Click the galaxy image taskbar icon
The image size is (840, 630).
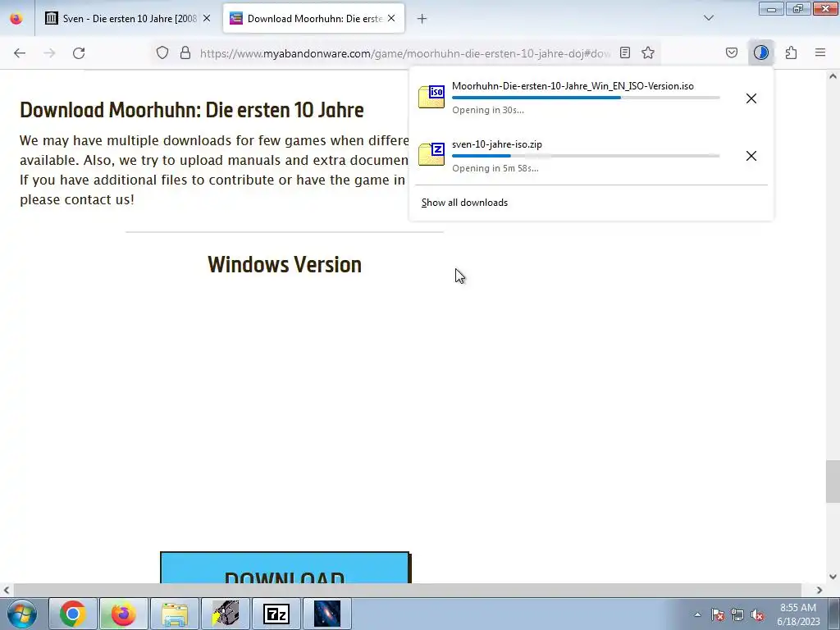(x=327, y=614)
